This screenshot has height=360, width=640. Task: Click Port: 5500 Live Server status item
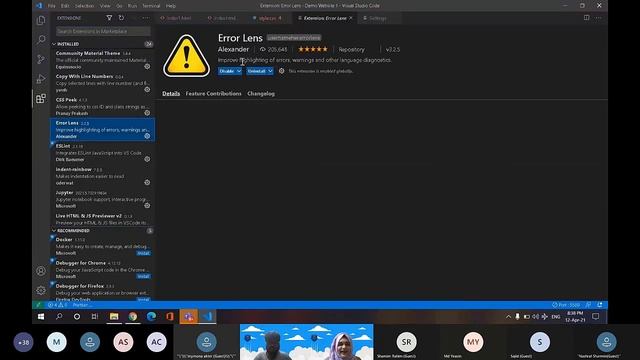566,305
